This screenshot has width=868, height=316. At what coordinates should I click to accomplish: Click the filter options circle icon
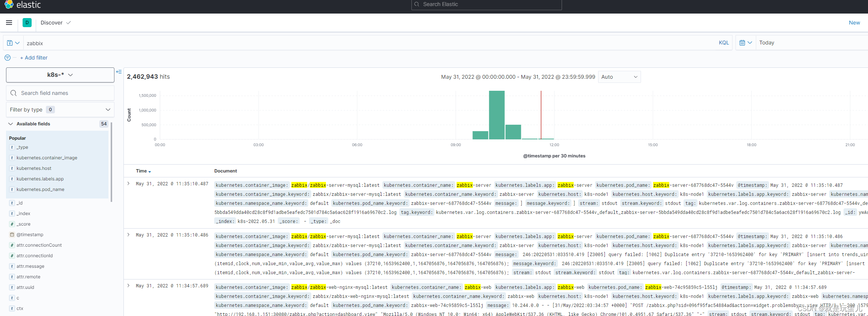pos(8,58)
